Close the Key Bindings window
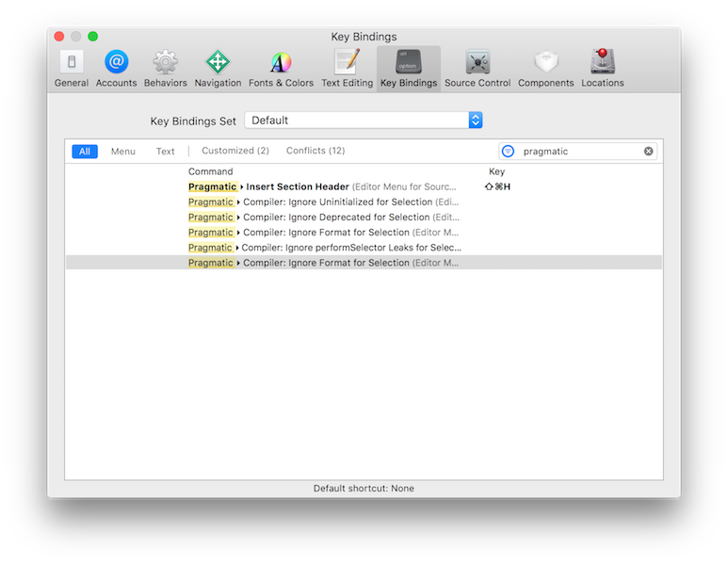Viewport: 728px width, 565px height. [59, 36]
